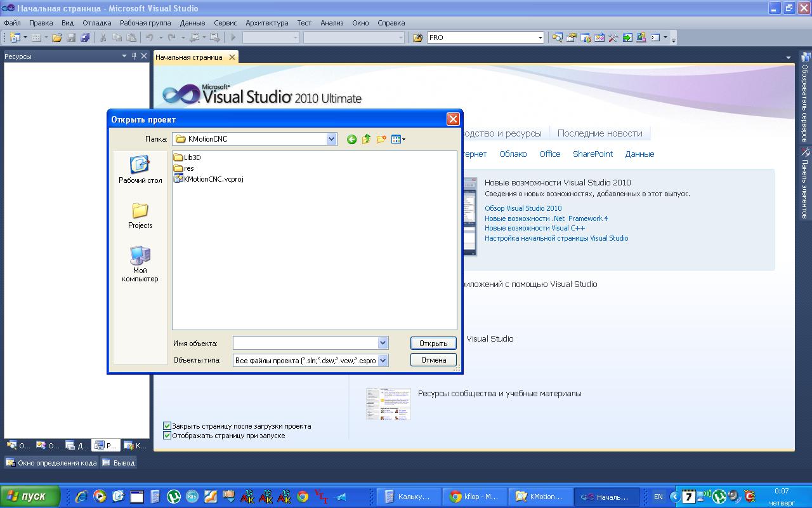812x508 pixels.
Task: Click the Открыть button
Action: [x=433, y=343]
